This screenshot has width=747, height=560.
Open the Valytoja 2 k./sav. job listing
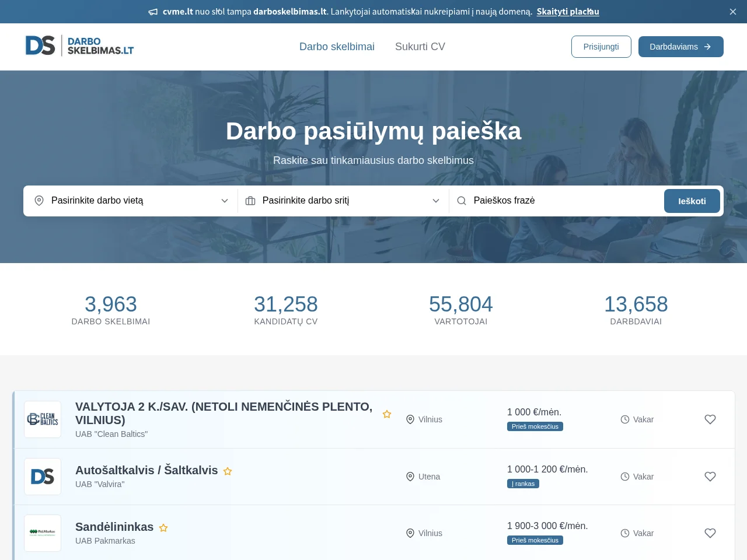click(x=224, y=413)
